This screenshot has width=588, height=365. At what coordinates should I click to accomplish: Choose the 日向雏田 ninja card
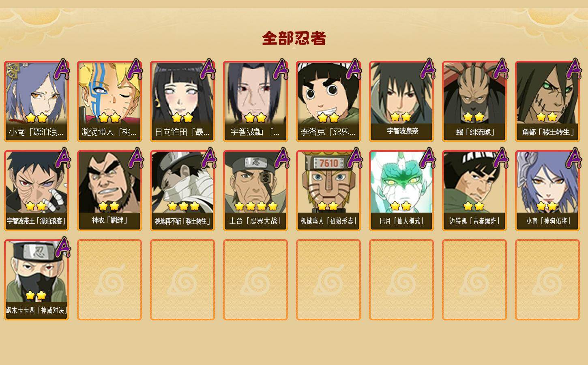(182, 101)
